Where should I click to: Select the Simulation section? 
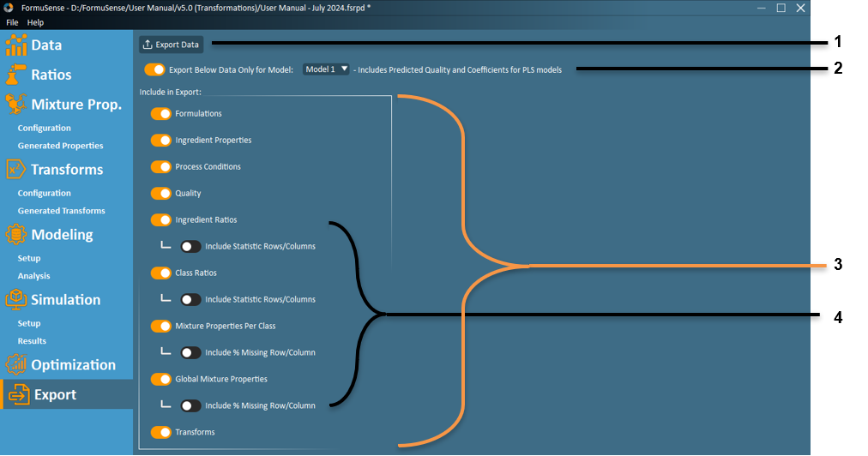tap(66, 299)
